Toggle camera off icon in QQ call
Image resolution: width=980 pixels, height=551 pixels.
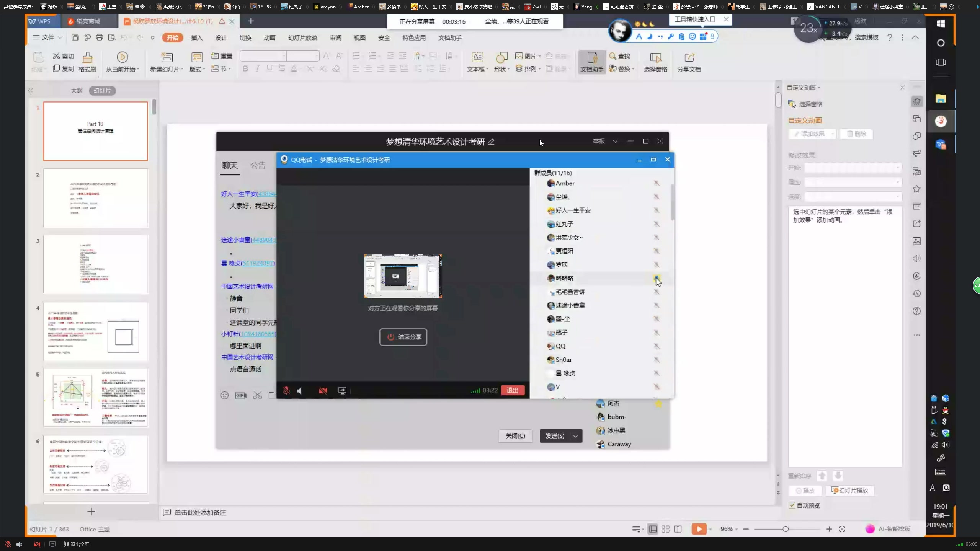click(323, 390)
